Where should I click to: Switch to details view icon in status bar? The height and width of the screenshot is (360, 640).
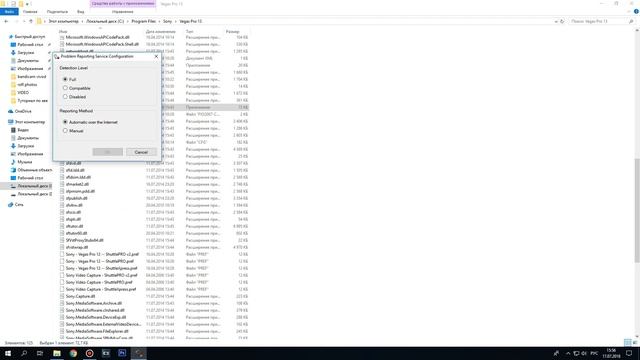pos(627,342)
